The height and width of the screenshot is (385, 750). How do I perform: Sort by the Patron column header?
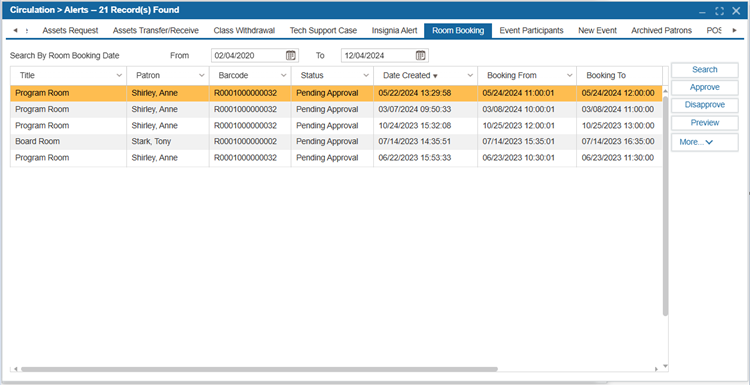148,76
